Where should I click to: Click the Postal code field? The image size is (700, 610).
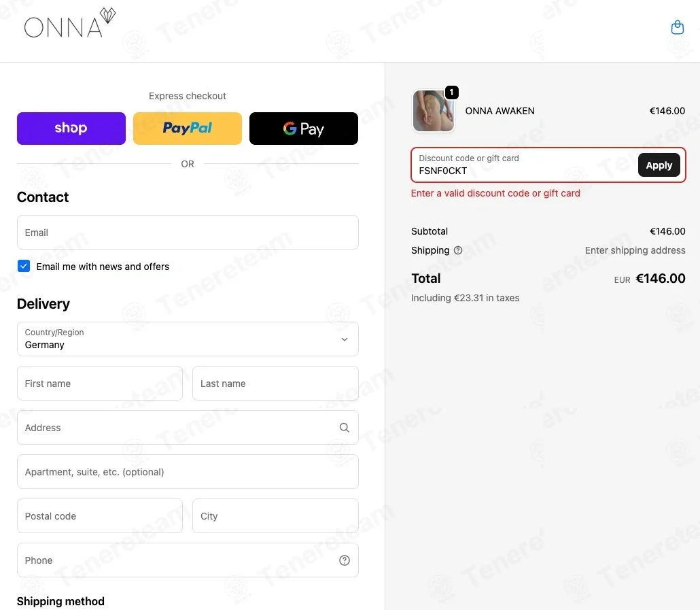pos(99,515)
